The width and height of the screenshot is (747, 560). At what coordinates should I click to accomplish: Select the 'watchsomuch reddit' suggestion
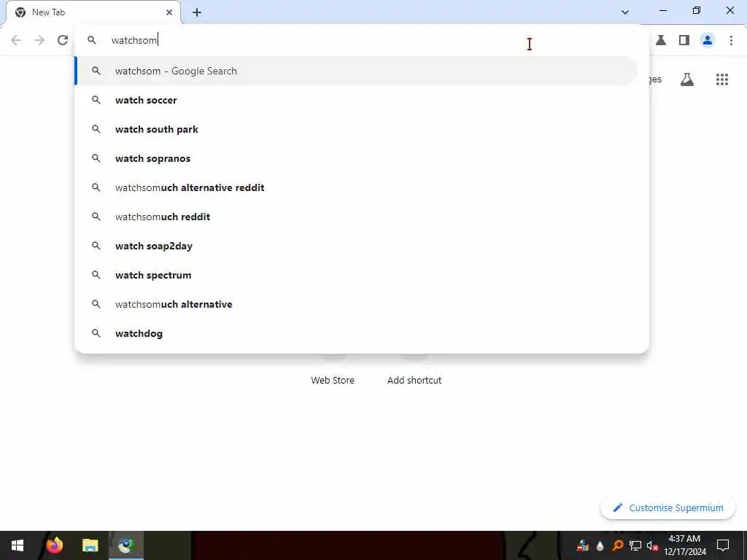point(356,217)
